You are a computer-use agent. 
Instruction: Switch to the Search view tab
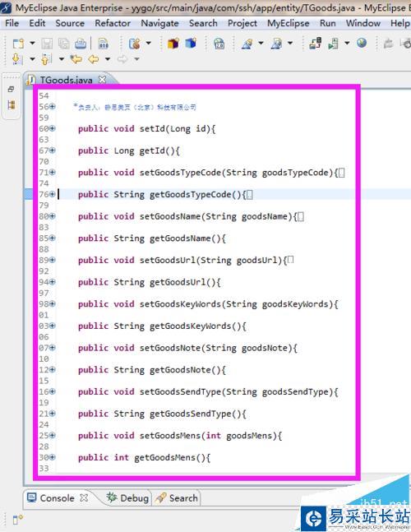click(177, 498)
